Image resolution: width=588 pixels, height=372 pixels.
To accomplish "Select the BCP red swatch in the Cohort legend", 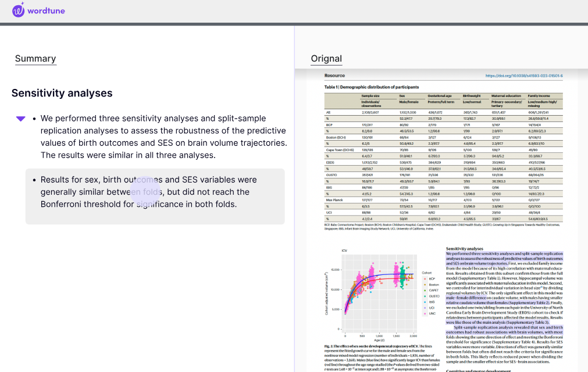I will click(x=425, y=279).
